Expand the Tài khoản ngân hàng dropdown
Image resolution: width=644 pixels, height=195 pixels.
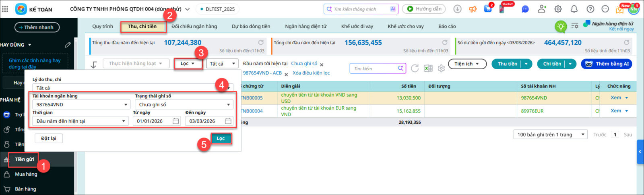click(126, 105)
